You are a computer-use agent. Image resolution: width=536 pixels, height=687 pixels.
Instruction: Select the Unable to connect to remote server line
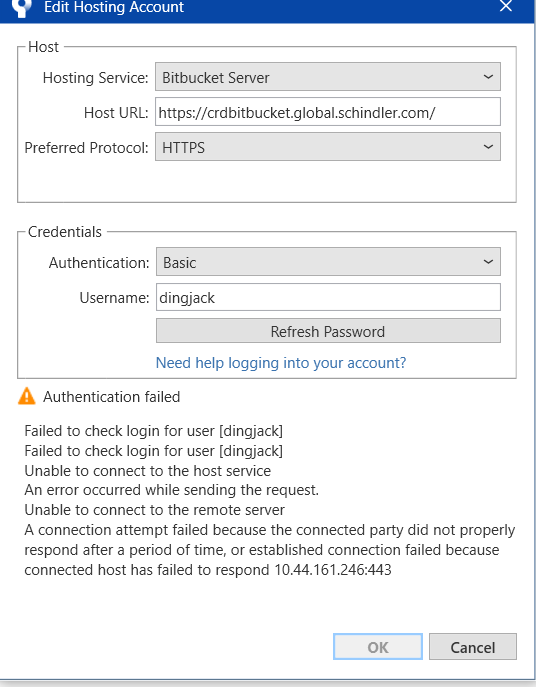[x=154, y=510]
